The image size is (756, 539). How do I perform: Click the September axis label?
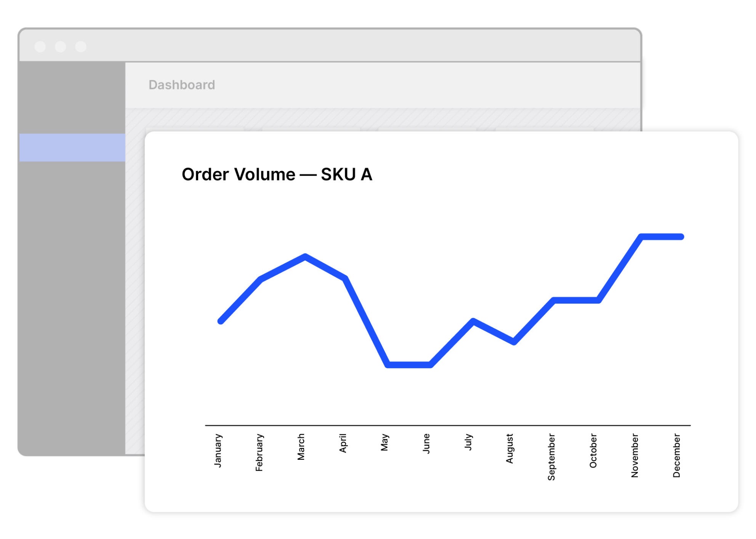551,457
